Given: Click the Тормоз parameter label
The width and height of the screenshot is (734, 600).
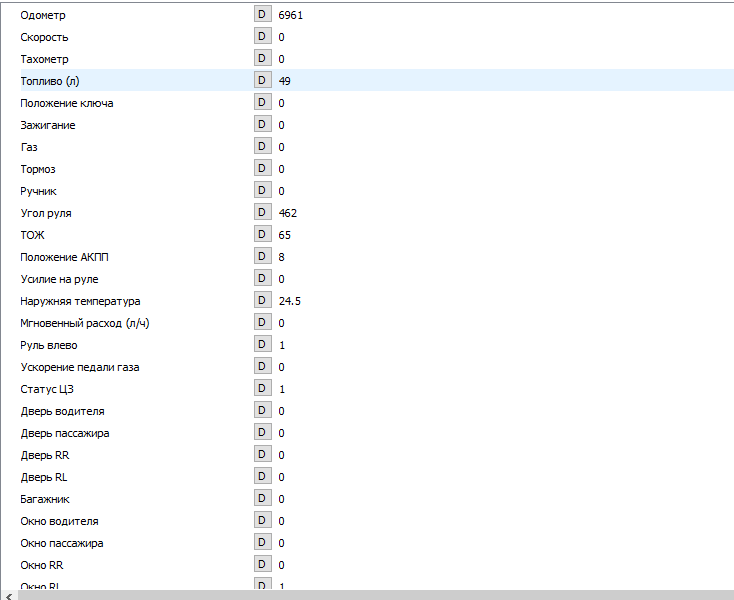Looking at the screenshot, I should coord(38,169).
